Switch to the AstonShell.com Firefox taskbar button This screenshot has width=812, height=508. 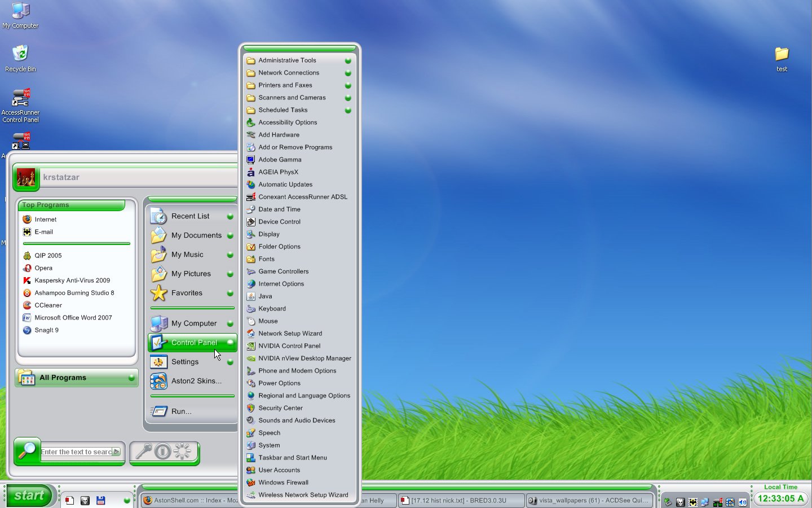[x=190, y=500]
